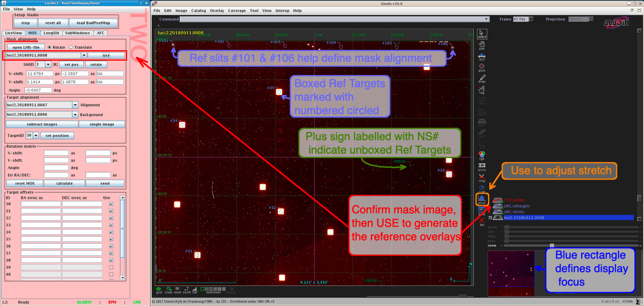
Task: Choose the dist measurement tool
Action: coord(482,57)
